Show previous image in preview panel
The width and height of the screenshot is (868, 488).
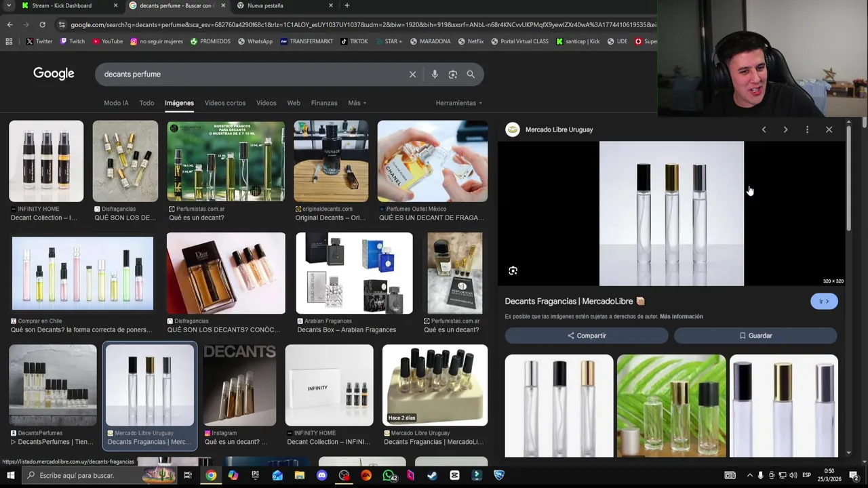coord(764,129)
